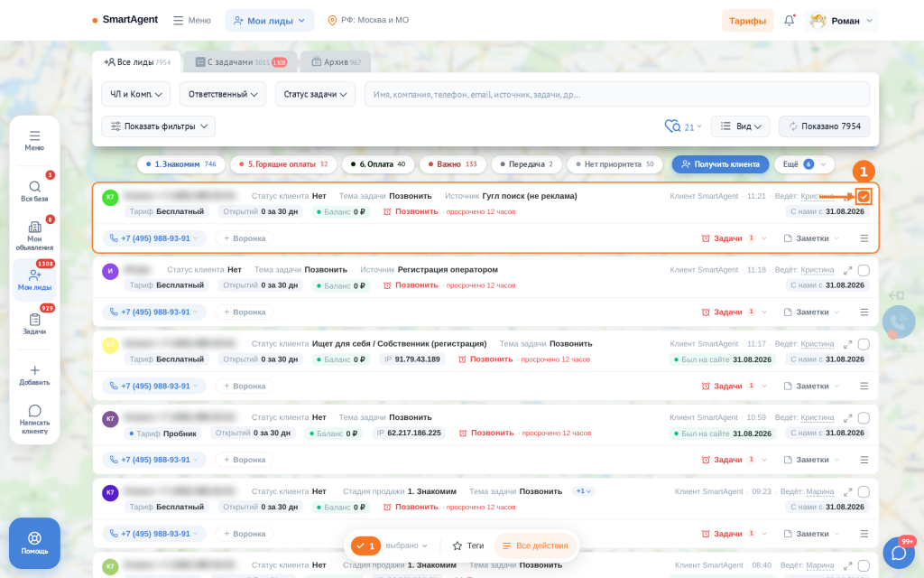Screen dimensions: 924x578
Task: Open chat bubble widget with 99+ badge
Action: click(x=899, y=553)
